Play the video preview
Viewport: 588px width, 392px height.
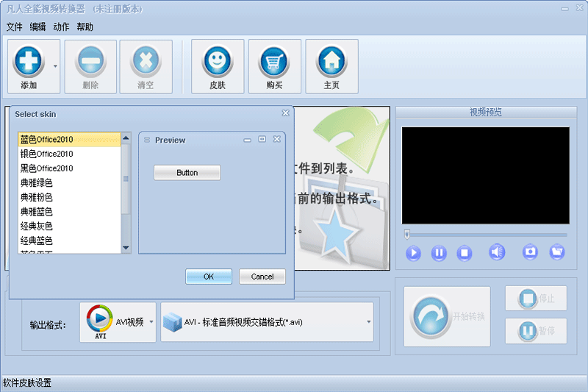(x=413, y=253)
